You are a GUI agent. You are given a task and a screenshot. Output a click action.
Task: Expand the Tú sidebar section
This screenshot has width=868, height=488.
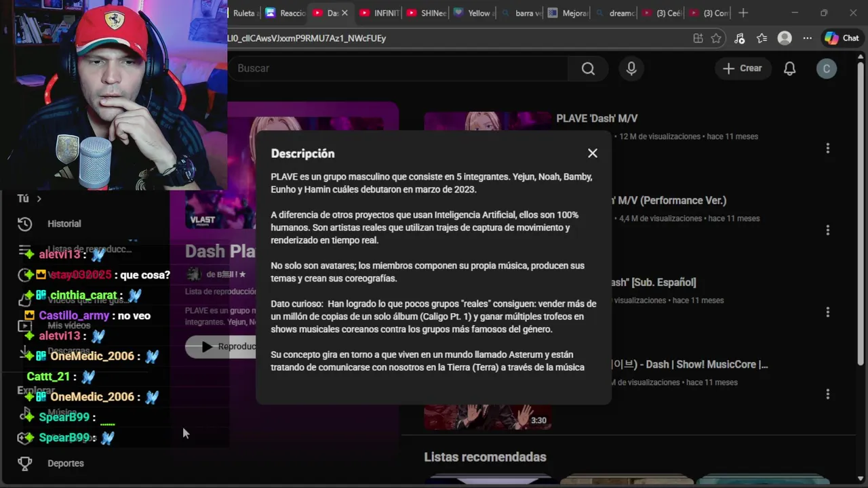pos(30,199)
